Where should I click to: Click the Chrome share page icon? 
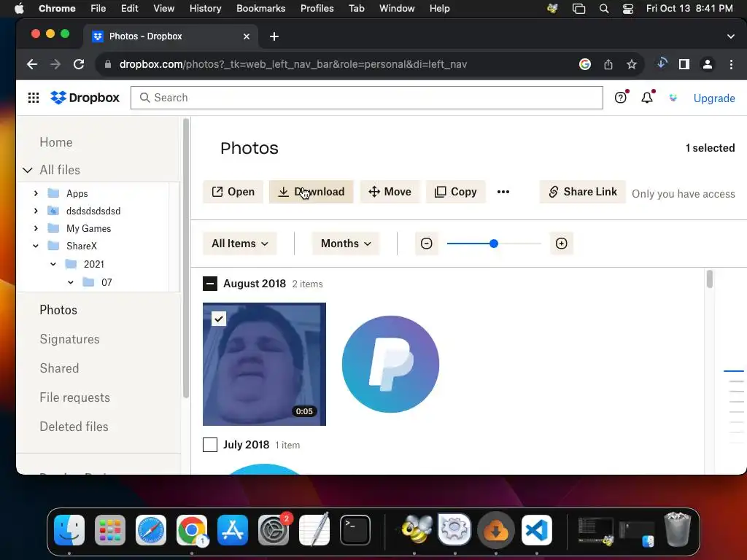pyautogui.click(x=608, y=64)
